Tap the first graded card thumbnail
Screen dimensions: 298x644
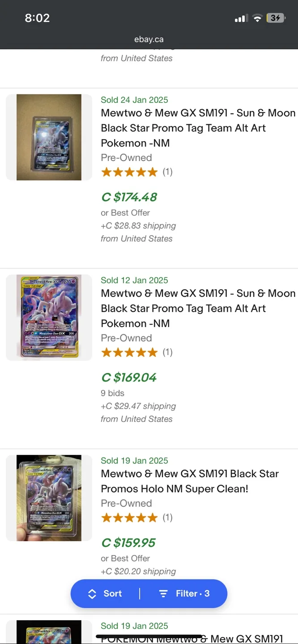point(49,137)
